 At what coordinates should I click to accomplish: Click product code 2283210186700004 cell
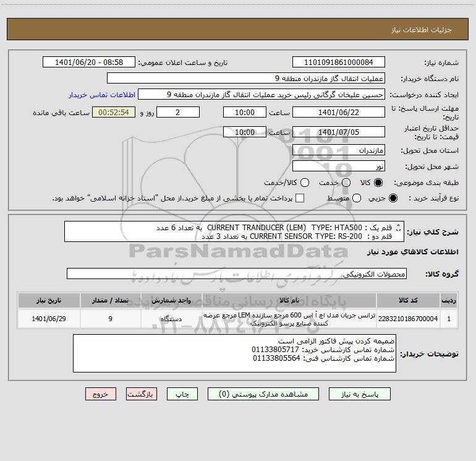point(408,319)
